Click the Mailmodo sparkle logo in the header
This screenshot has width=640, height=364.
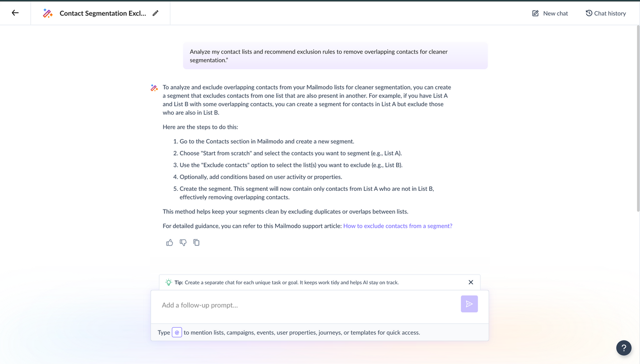click(47, 13)
